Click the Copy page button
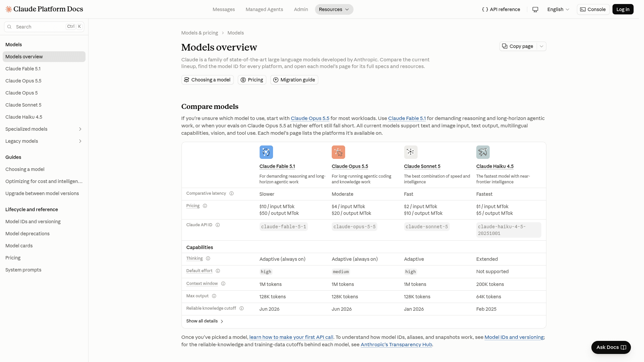The width and height of the screenshot is (644, 362). coord(518,46)
